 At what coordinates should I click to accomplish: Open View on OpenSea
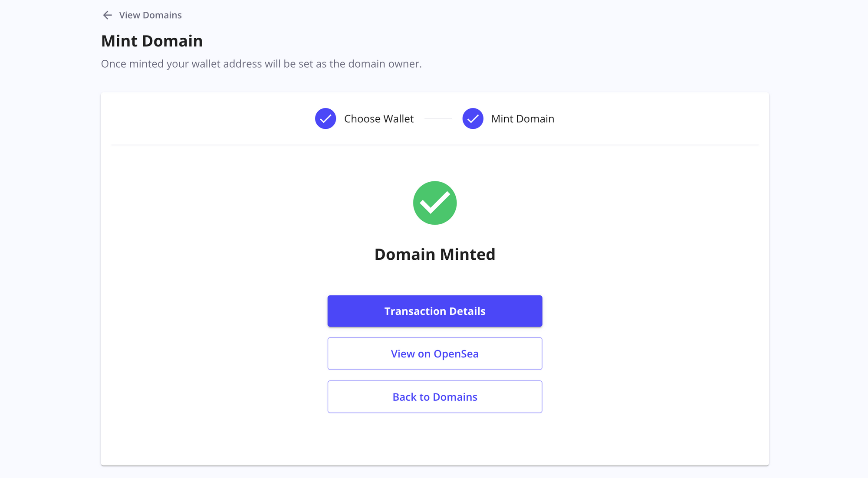(434, 354)
